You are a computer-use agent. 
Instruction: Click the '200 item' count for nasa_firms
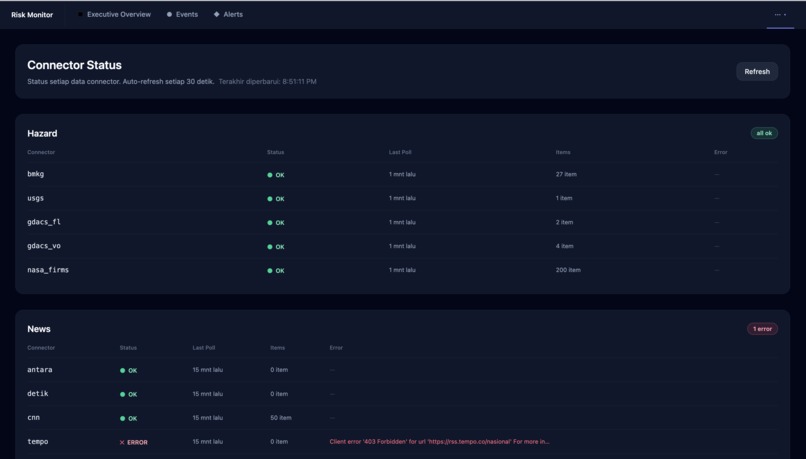[568, 270]
